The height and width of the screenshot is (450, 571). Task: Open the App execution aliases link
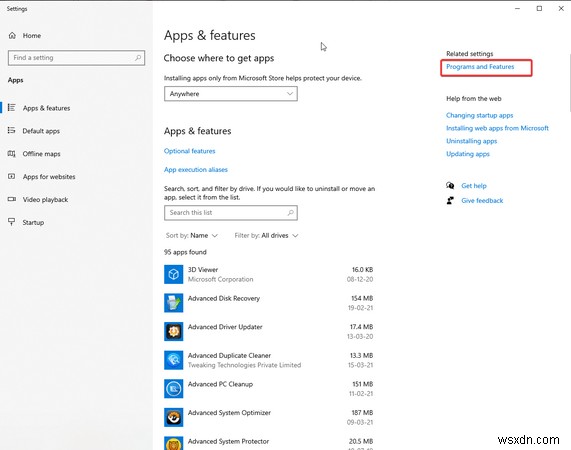click(196, 170)
